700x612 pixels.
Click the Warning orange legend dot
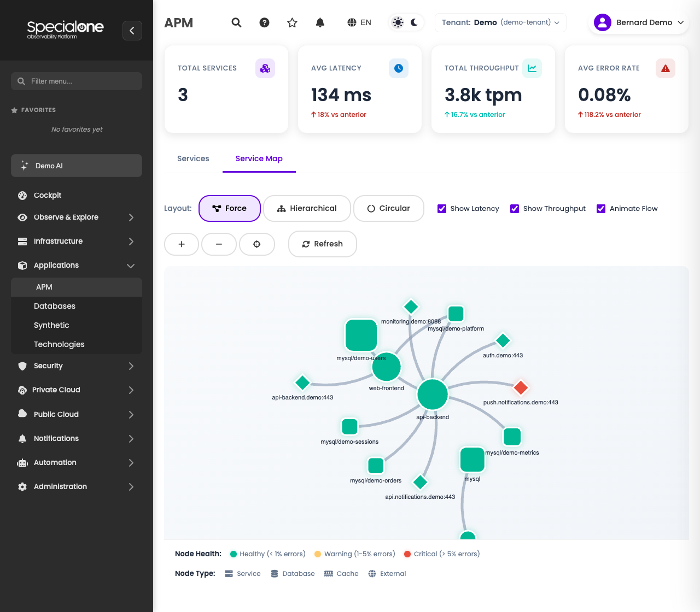318,554
